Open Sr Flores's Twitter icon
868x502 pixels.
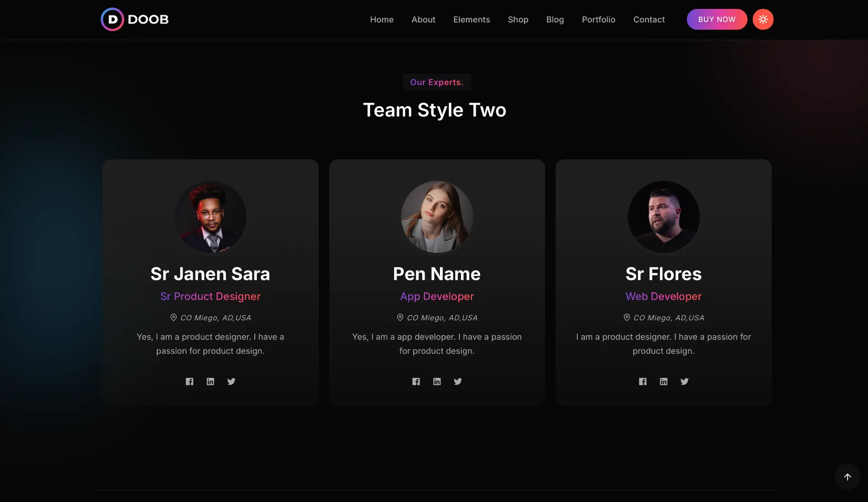coord(684,382)
